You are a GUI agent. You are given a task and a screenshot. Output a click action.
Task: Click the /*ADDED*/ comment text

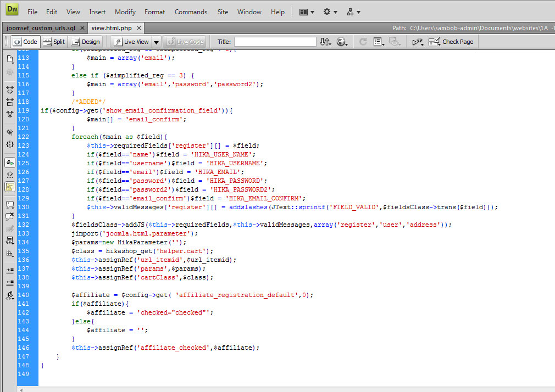88,102
